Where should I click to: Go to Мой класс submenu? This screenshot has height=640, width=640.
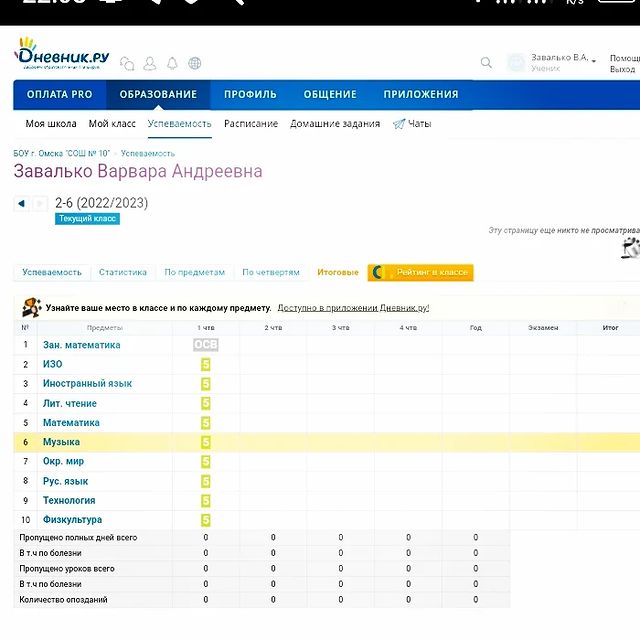112,124
